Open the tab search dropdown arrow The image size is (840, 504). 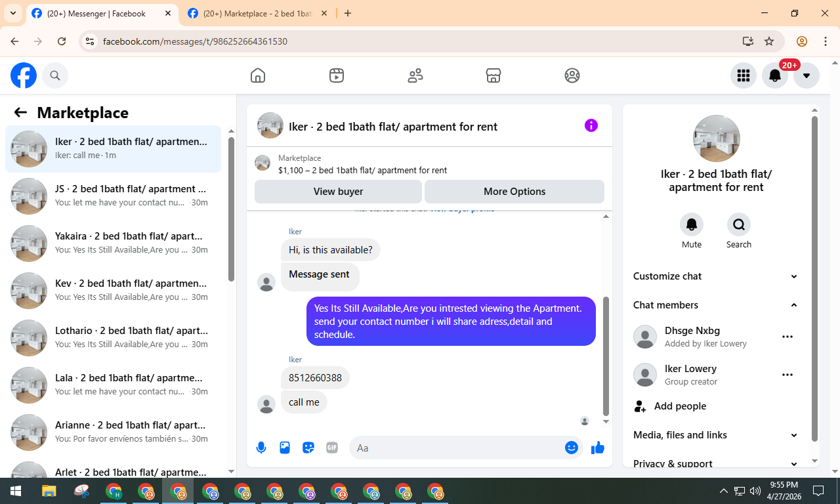tap(12, 13)
